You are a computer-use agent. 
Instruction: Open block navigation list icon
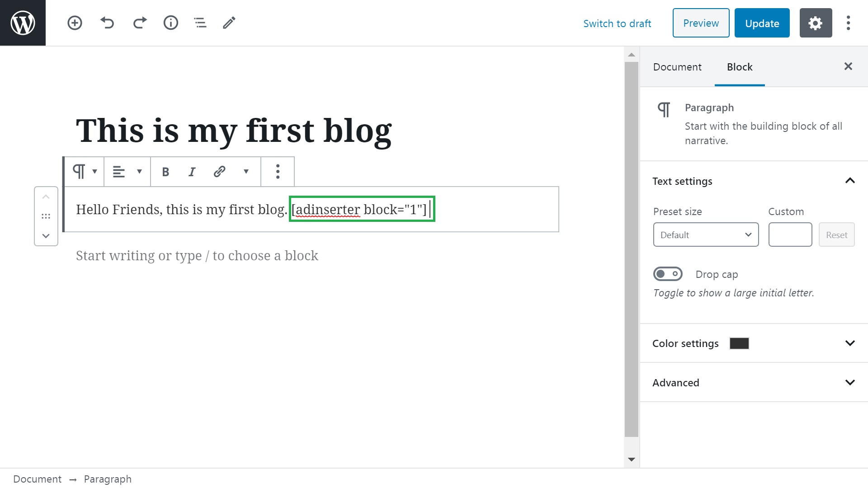click(200, 23)
